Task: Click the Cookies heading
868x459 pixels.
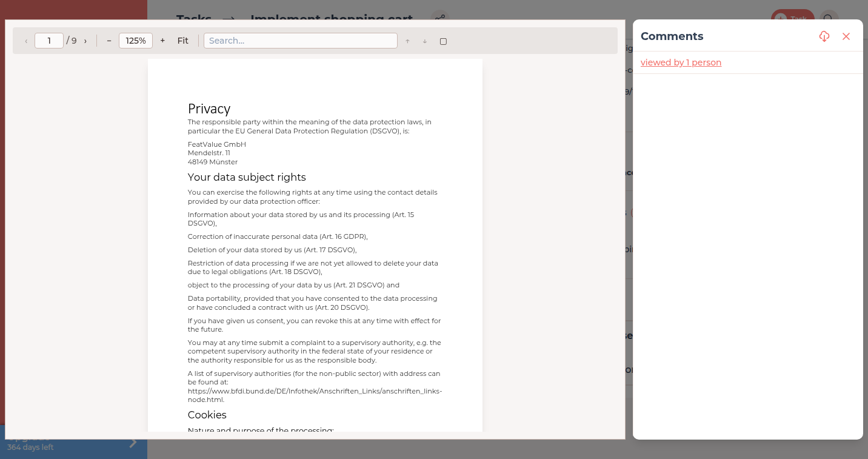Action: (x=207, y=415)
